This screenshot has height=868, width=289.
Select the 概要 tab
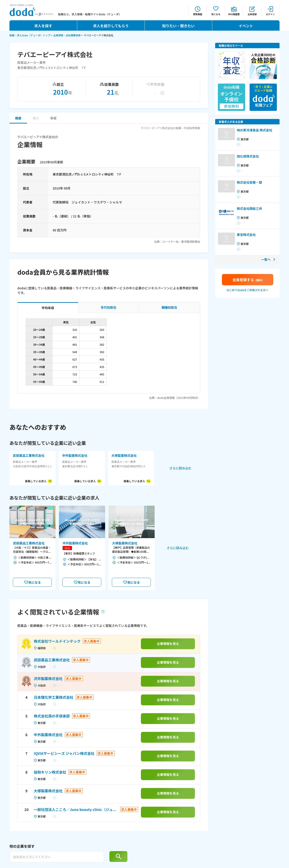(18, 118)
